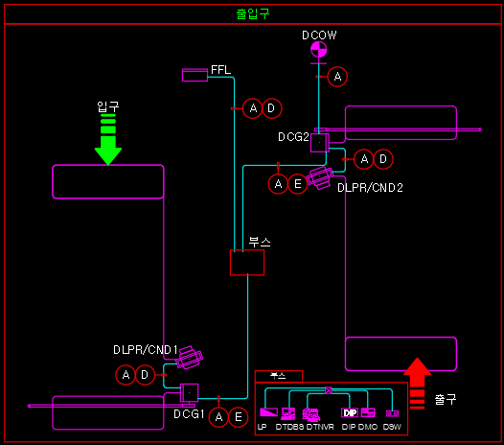Click the DTDBS computer icon in legend
Screen dimensions: 504x445
[288, 413]
